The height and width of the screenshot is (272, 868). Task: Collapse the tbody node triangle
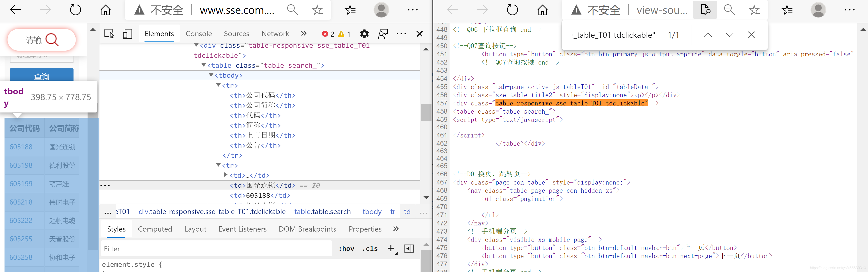coord(211,75)
